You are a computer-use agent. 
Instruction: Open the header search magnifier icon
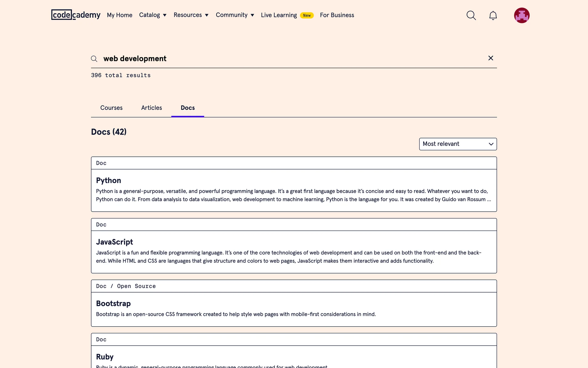tap(471, 15)
